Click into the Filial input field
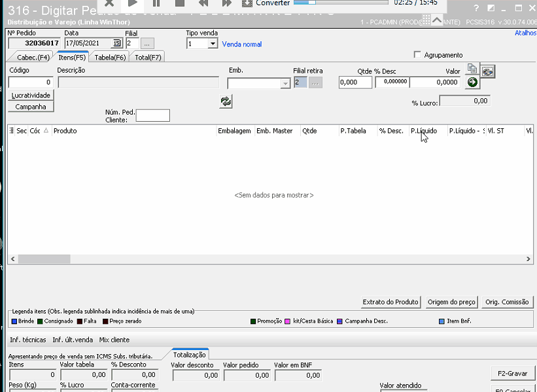Image resolution: width=537 pixels, height=392 pixels. 132,43
